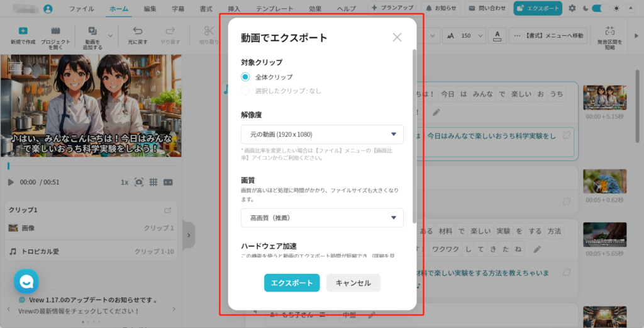Screen dimensions: 644x328
Task: Open the 効果 menu
Action: point(315,9)
